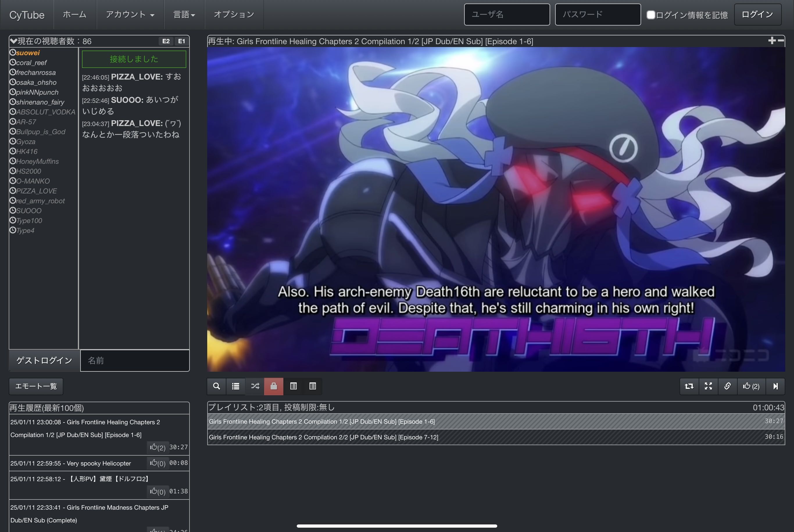Click the search media magnifier icon
This screenshot has height=532, width=794.
[x=216, y=386]
